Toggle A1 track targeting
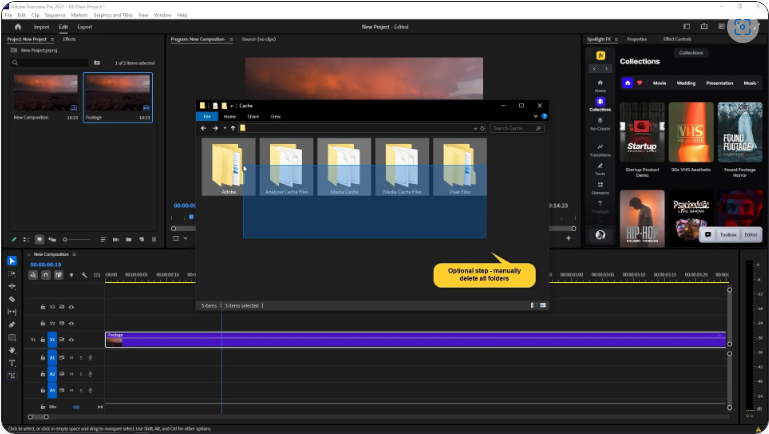The height and width of the screenshot is (434, 769). pos(52,358)
